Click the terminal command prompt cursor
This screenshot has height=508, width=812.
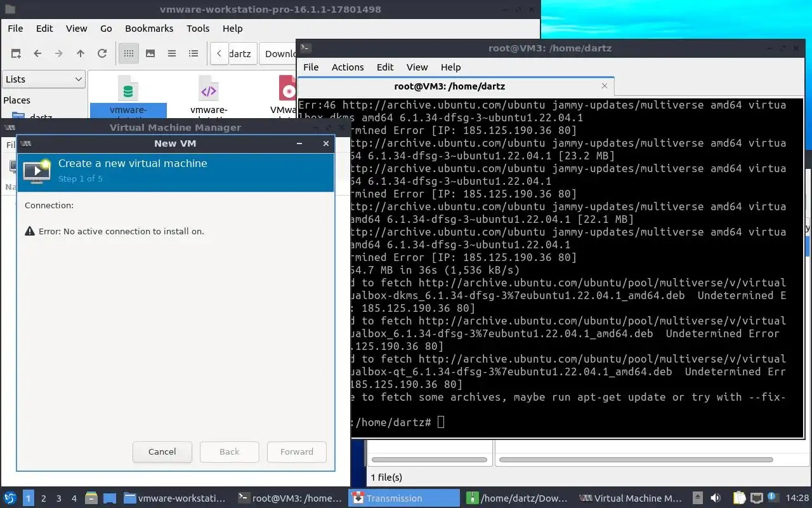point(441,422)
